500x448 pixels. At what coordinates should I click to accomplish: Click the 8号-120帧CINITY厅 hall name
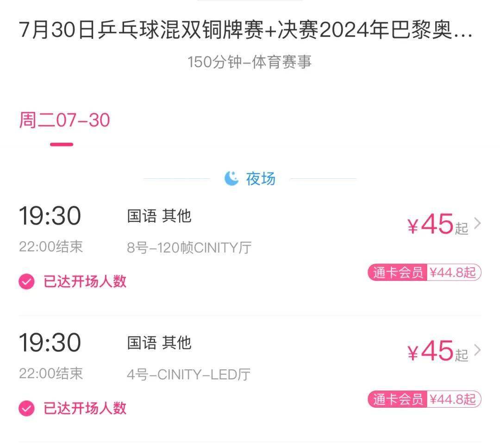point(189,247)
